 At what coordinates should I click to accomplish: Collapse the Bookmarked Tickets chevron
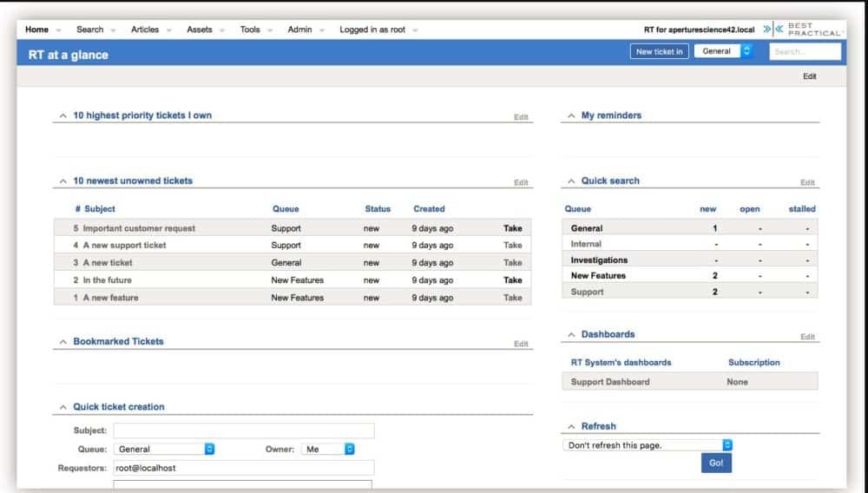point(62,342)
